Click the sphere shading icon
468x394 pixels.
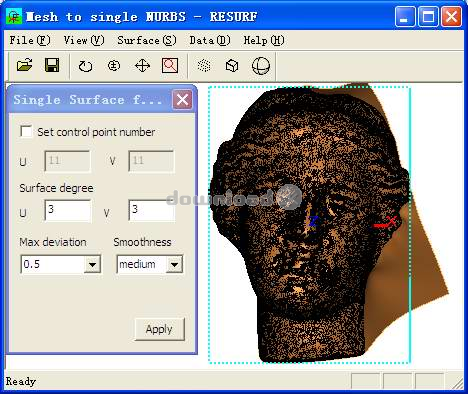pyautogui.click(x=261, y=66)
